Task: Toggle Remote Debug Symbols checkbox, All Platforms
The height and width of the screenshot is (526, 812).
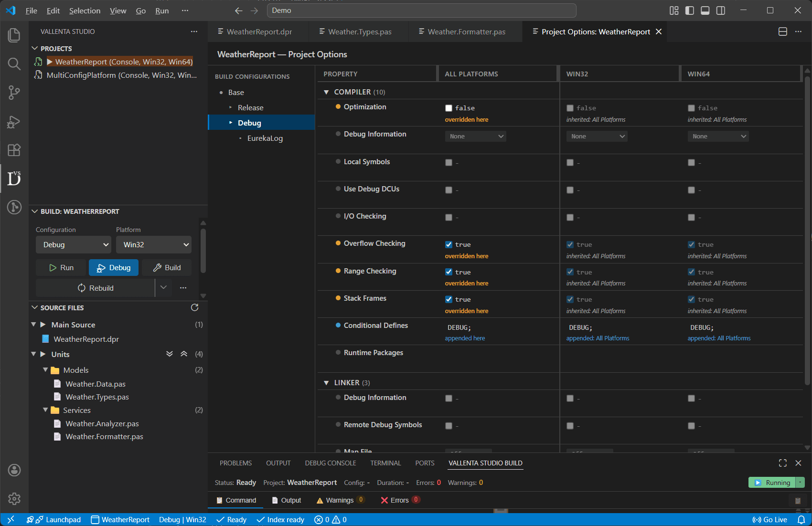Action: pyautogui.click(x=449, y=426)
